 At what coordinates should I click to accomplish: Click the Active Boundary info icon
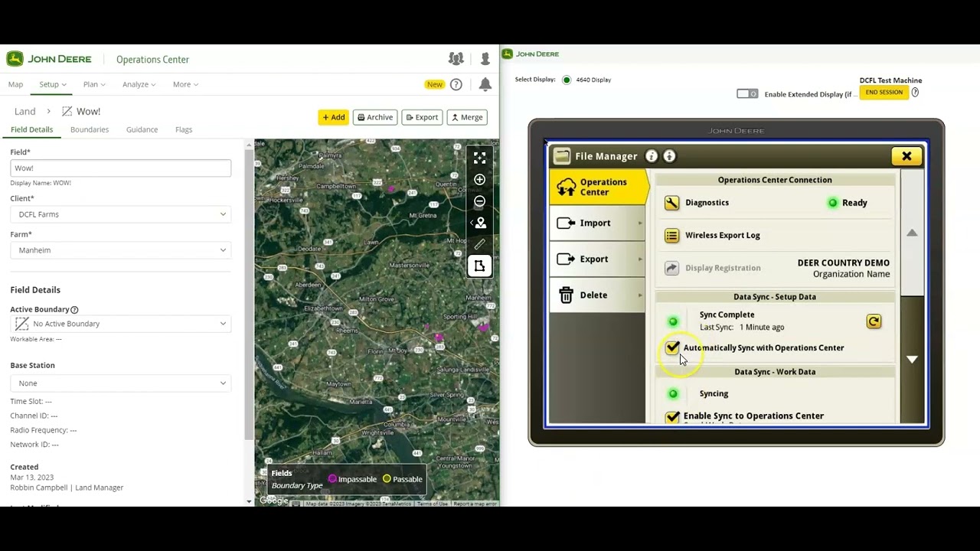(x=74, y=309)
